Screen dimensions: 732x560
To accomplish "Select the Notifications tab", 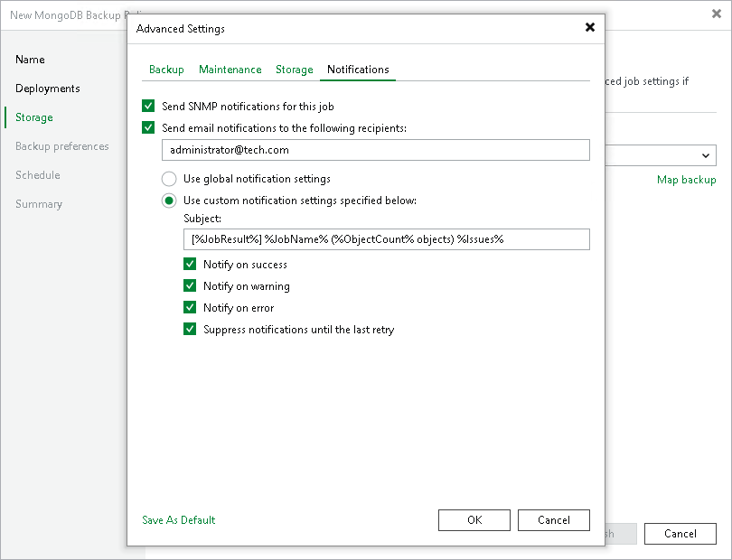I will click(x=358, y=70).
